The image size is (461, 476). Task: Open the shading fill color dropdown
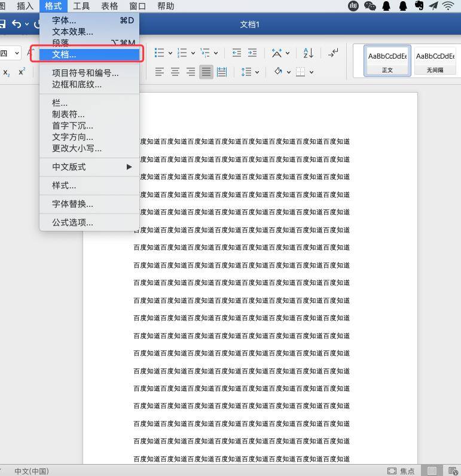click(288, 72)
